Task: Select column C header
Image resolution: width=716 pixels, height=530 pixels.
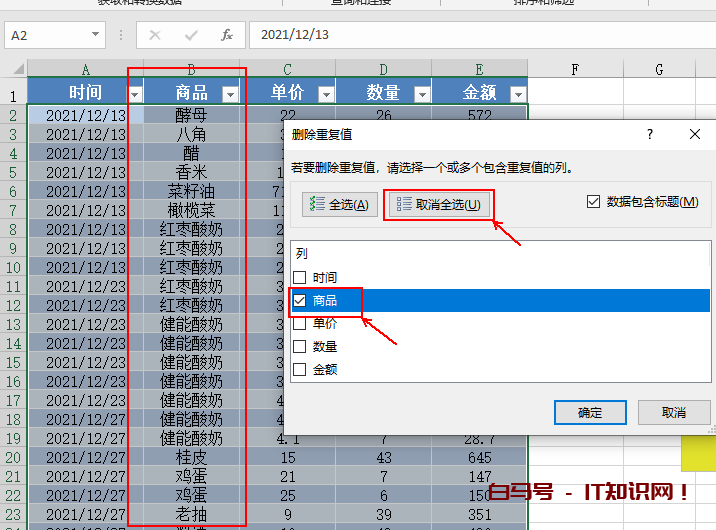Action: point(287,69)
